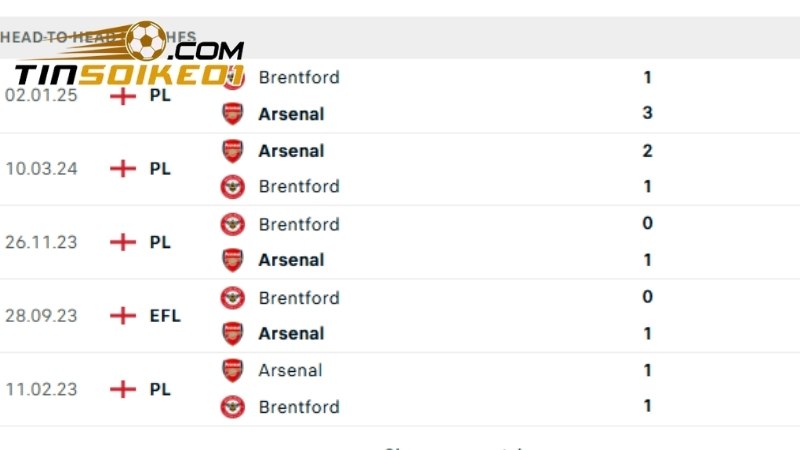Click PL label on the 10.03.24 row
Screen dimensions: 800x450
click(160, 169)
